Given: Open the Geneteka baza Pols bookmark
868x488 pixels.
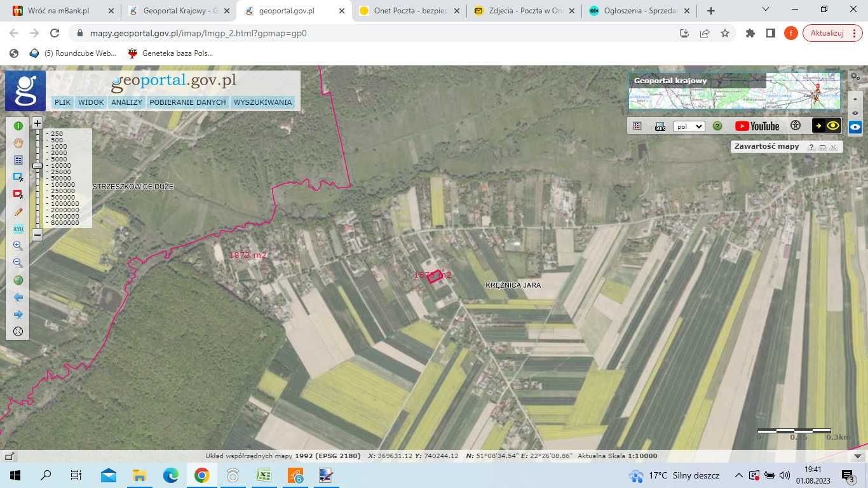Looking at the screenshot, I should 170,53.
